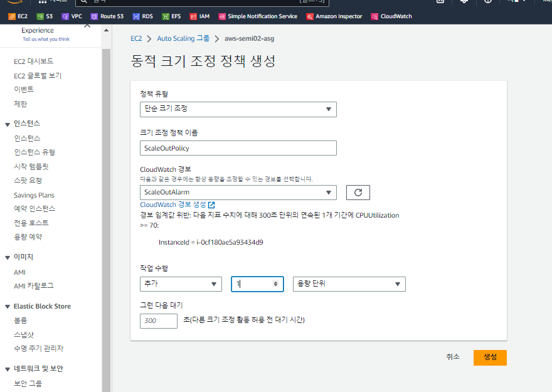Open the EFS service shortcut

pyautogui.click(x=171, y=16)
